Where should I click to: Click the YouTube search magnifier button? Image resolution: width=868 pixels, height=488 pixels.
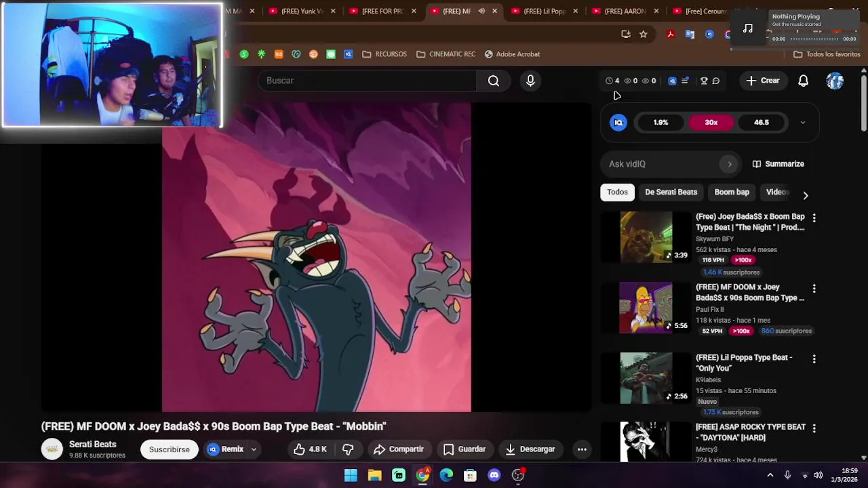pyautogui.click(x=494, y=81)
